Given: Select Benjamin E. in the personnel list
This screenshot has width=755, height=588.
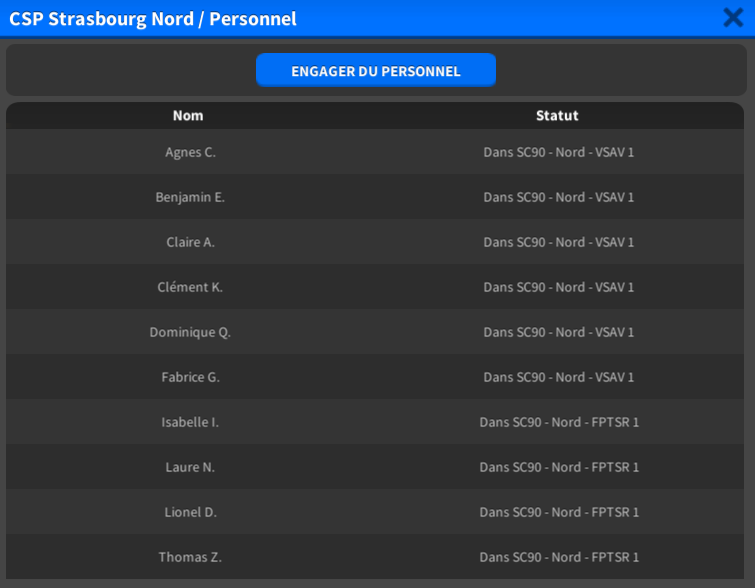Looking at the screenshot, I should [x=190, y=197].
